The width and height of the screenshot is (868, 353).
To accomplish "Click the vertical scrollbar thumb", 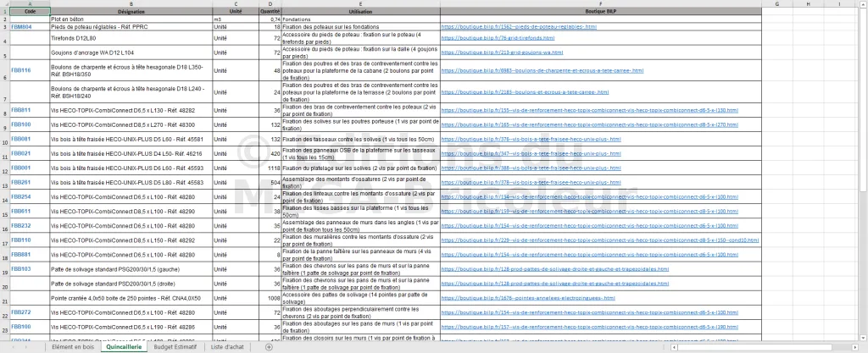I will 864,99.
